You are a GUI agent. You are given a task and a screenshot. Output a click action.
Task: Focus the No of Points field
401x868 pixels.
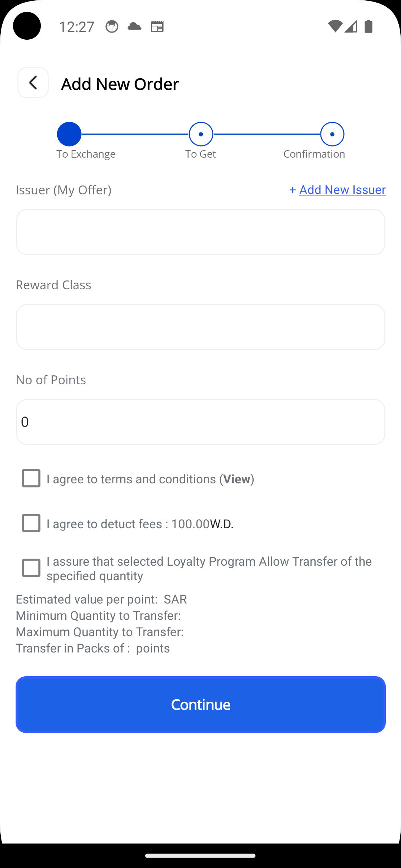click(x=200, y=422)
